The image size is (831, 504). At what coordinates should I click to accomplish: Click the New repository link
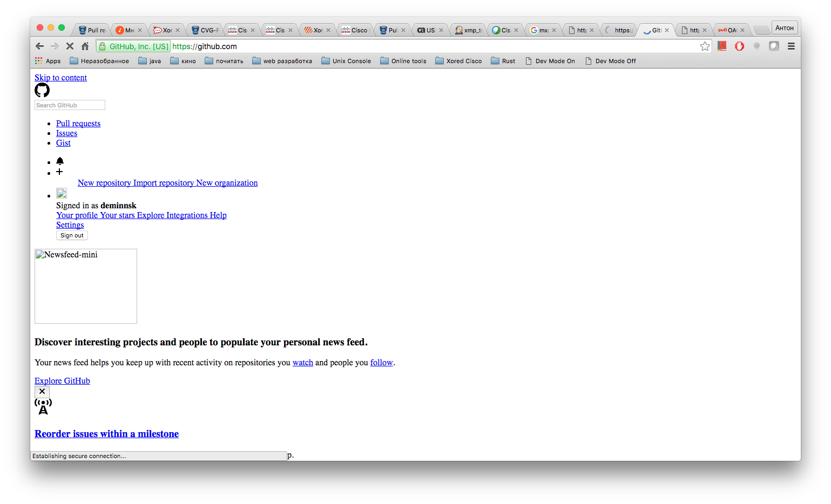[104, 183]
